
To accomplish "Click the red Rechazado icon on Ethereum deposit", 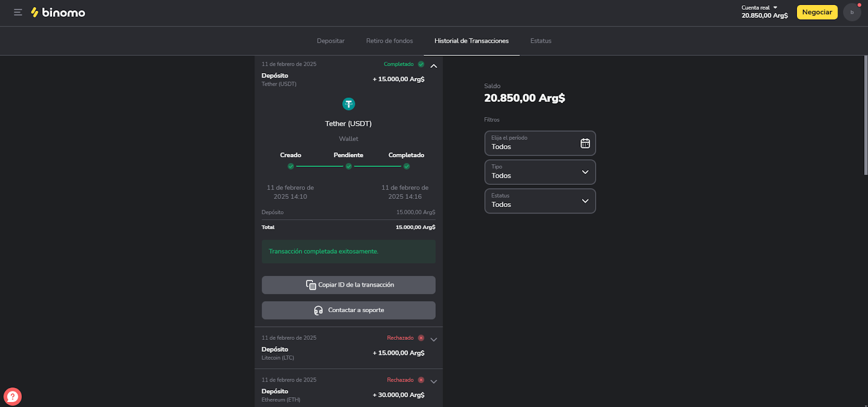I will pyautogui.click(x=421, y=380).
